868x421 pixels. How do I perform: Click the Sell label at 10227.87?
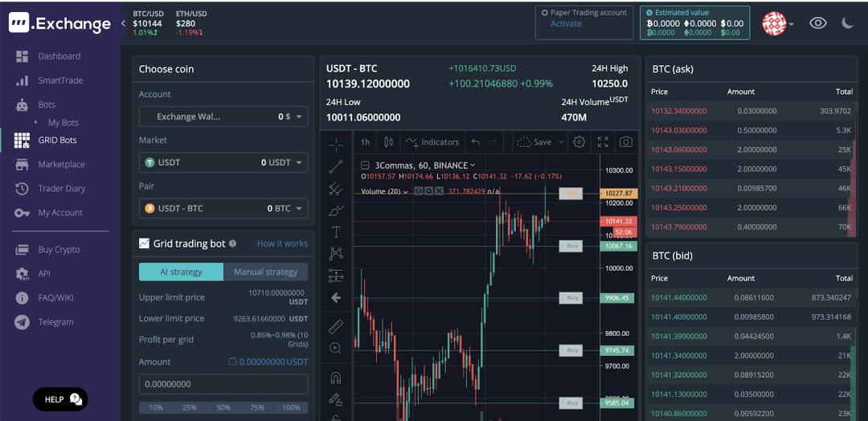tap(571, 194)
